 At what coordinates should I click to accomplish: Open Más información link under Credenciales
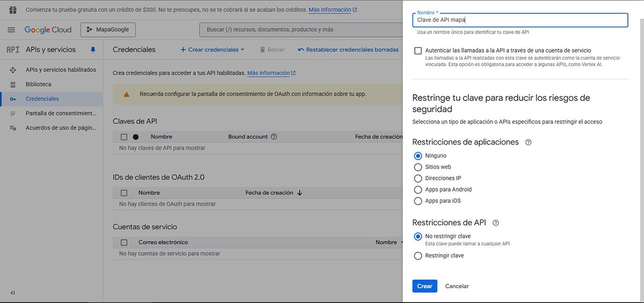pyautogui.click(x=271, y=73)
